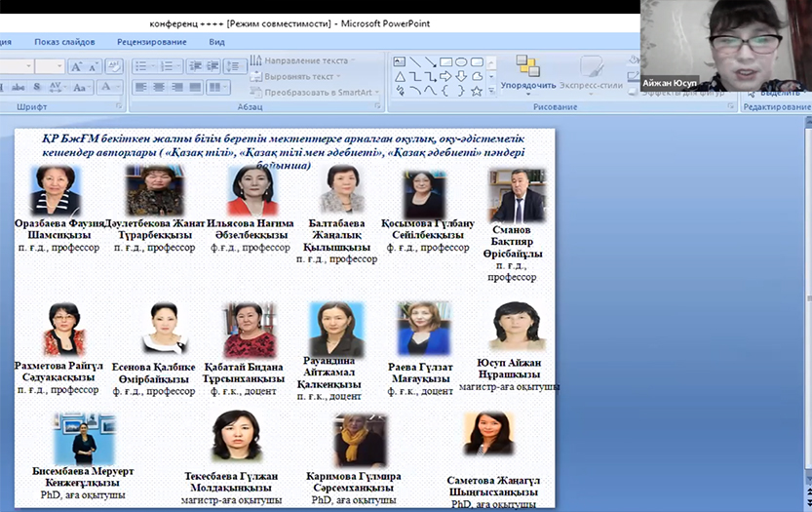Select the star shape in shapes gallery
Screen dimensions: 812x512
click(x=477, y=91)
